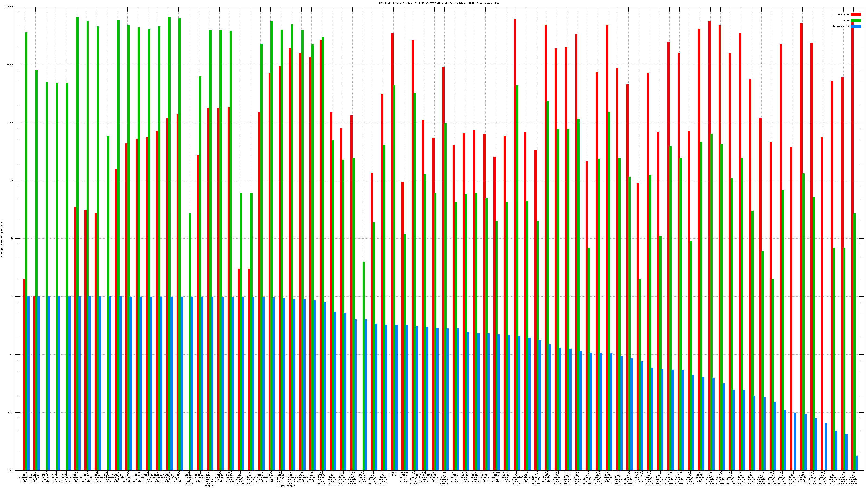The height and width of the screenshot is (488, 868).
Task: Click the 100000 y-axis tick label
Action: click(10, 7)
